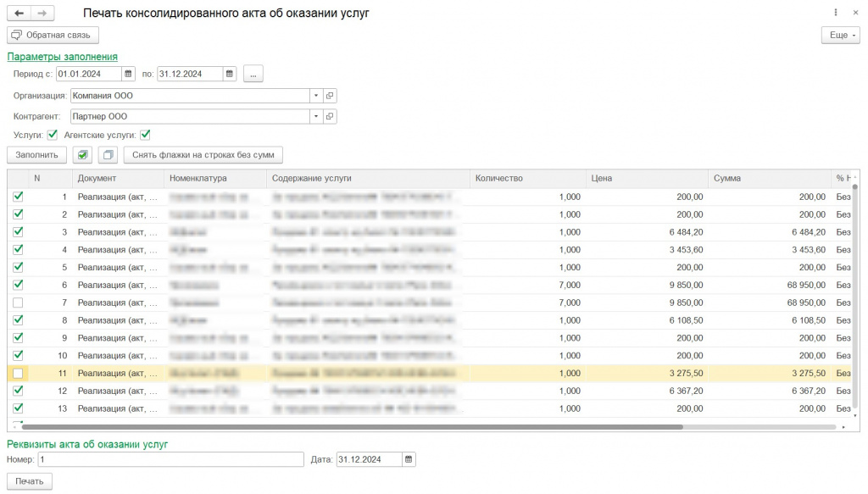Select sum cell 3 275,50 in row 11
The height and width of the screenshot is (494, 868).
(769, 374)
